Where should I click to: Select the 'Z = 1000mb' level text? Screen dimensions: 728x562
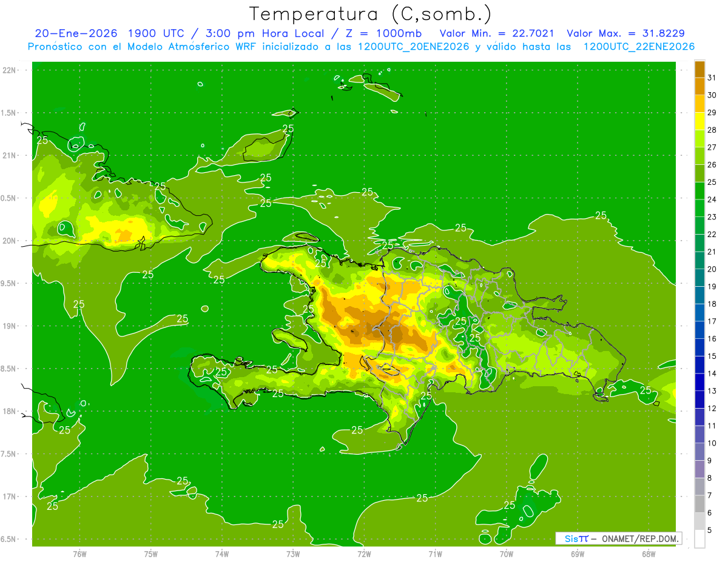tap(383, 33)
